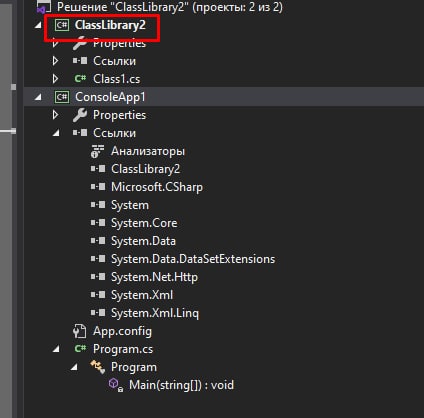Screen dimensions: 424x418
Task: Click the C# file icon of Program.cs
Action: point(80,349)
